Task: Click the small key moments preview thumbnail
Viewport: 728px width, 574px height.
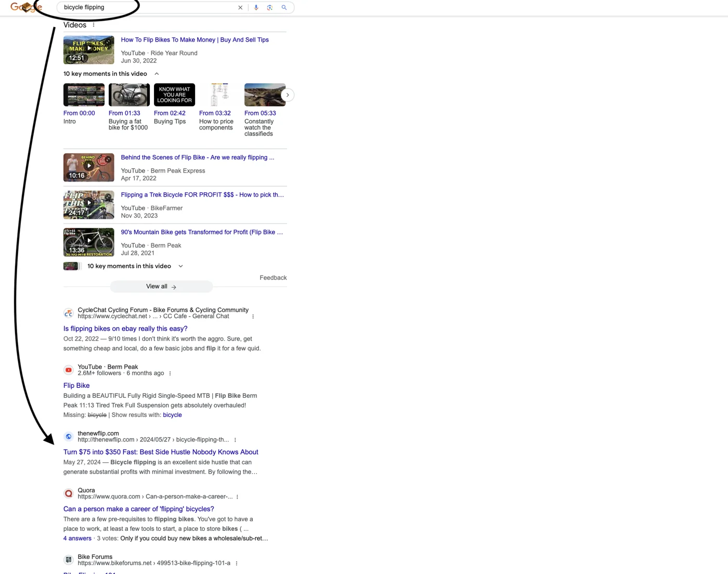Action: point(72,266)
